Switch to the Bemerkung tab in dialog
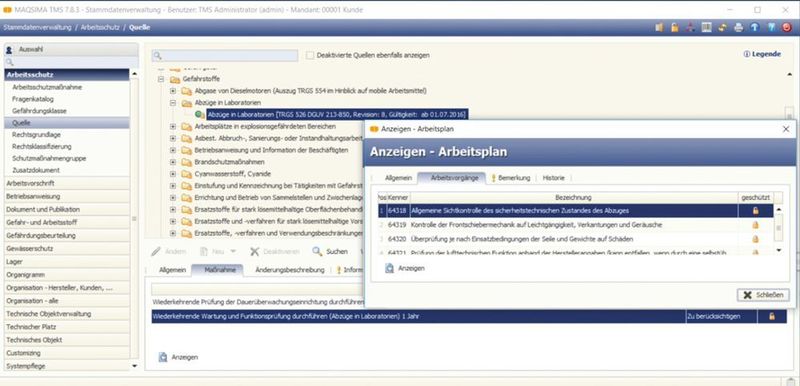Viewport: 800px width, 386px height. pos(511,178)
